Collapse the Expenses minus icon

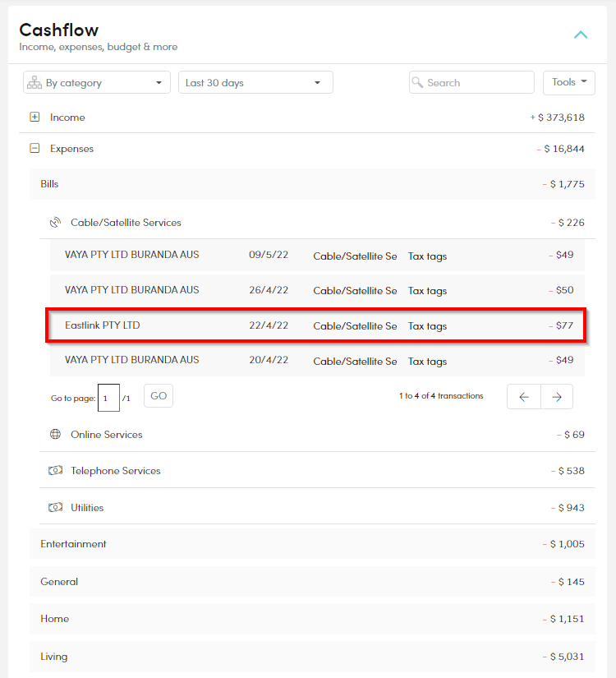coord(34,148)
